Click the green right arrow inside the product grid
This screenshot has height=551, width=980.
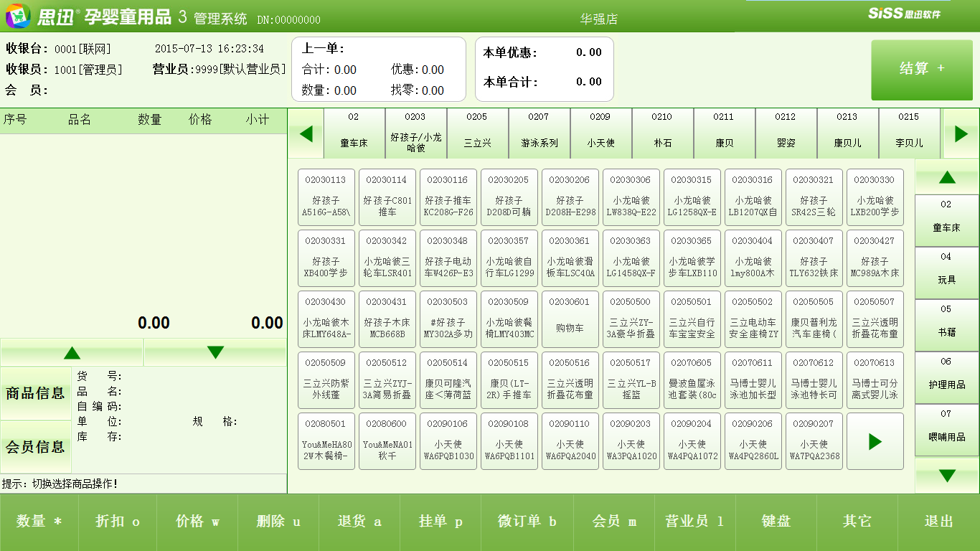[875, 442]
